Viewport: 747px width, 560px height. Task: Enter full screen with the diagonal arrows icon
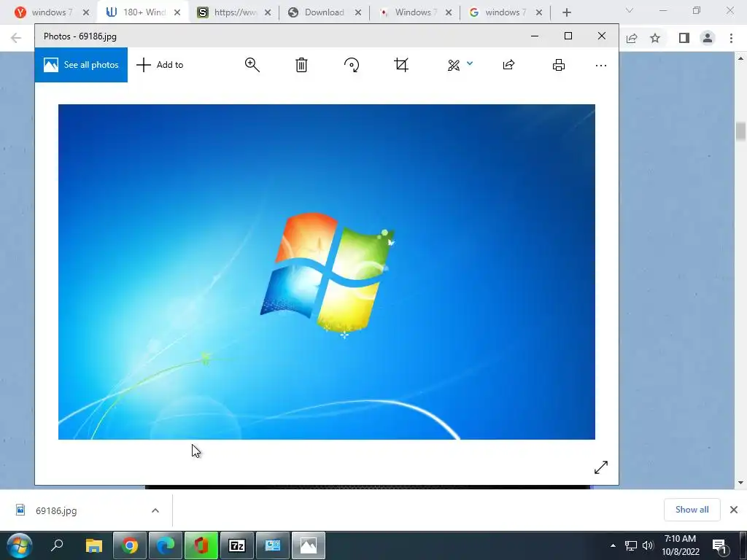coord(601,467)
